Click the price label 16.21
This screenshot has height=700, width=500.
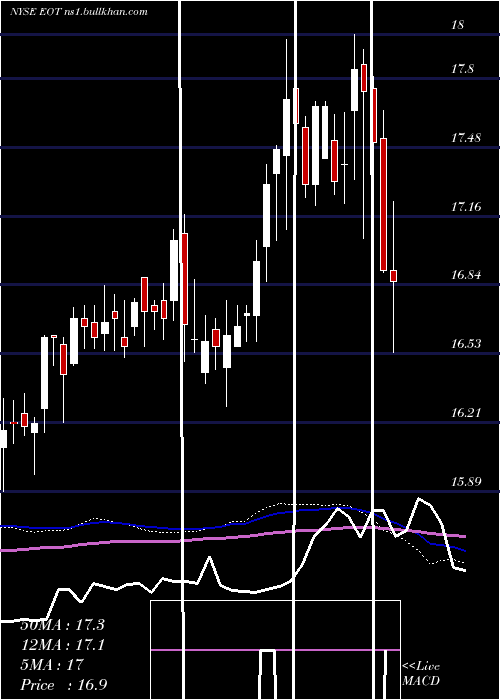[x=466, y=412]
